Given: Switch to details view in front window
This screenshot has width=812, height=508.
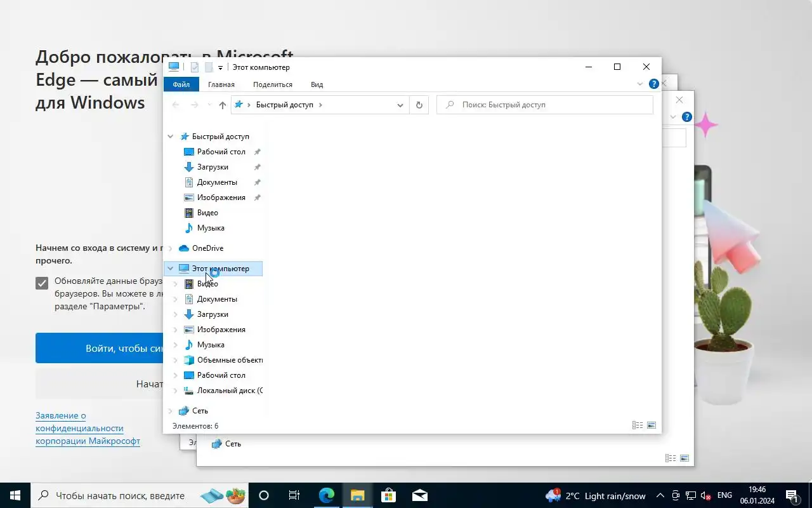Looking at the screenshot, I should click(x=638, y=425).
